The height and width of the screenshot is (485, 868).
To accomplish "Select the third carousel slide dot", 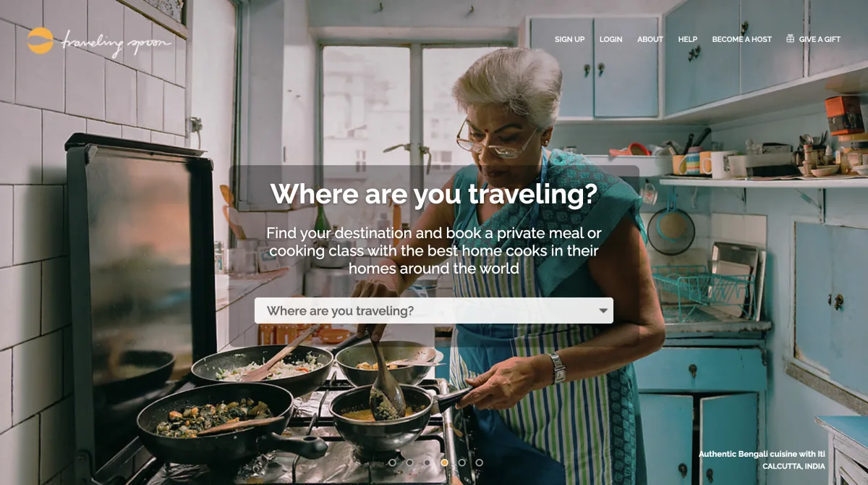I will coord(427,463).
